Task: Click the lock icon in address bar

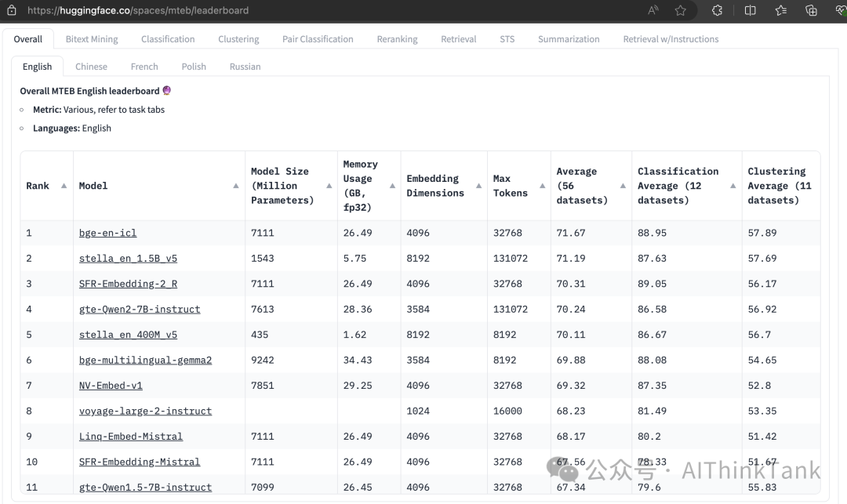Action: point(11,10)
